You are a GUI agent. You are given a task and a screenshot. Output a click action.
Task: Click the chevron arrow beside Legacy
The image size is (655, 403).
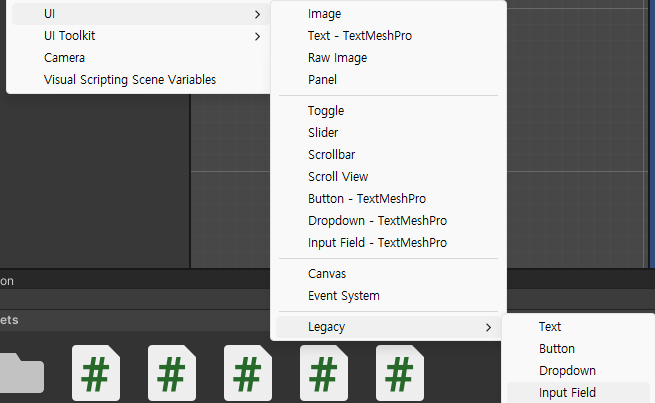pyautogui.click(x=488, y=328)
